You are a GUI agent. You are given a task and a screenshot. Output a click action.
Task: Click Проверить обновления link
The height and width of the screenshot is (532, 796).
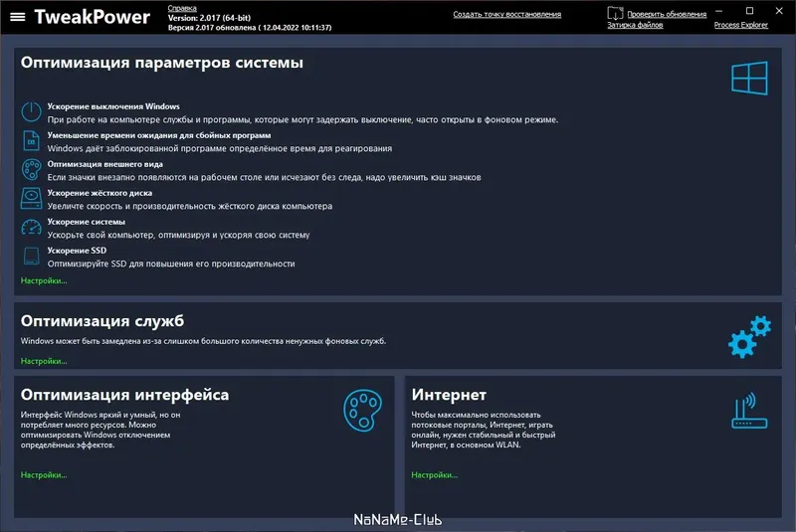667,14
